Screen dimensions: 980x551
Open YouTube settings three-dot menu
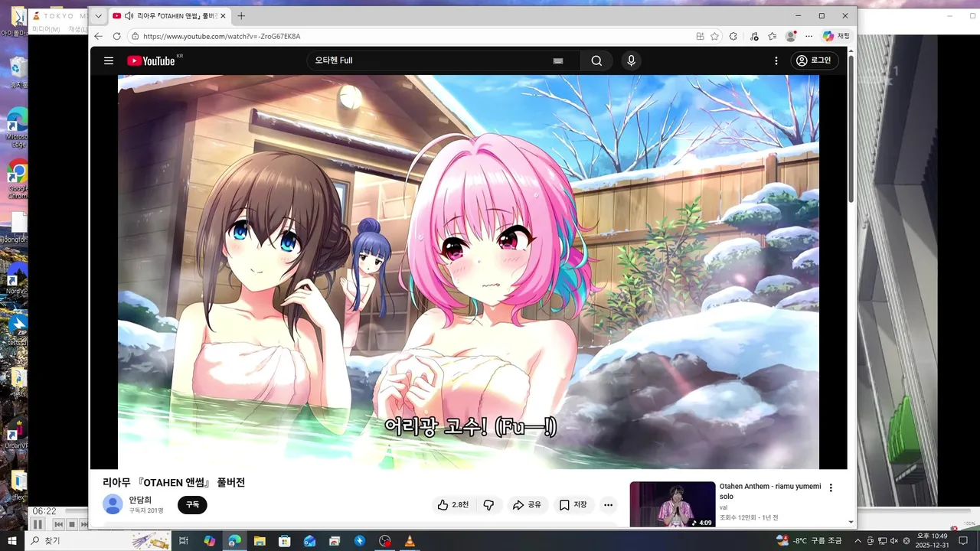point(776,60)
